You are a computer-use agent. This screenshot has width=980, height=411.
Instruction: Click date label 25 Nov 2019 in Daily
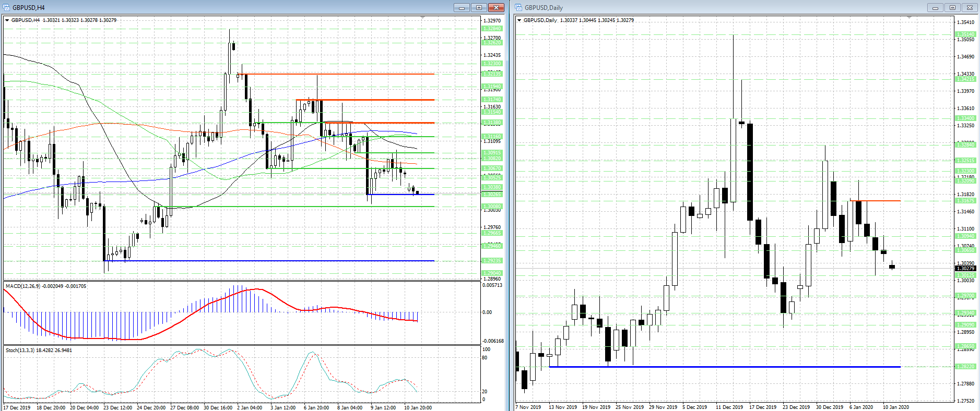pyautogui.click(x=630, y=407)
